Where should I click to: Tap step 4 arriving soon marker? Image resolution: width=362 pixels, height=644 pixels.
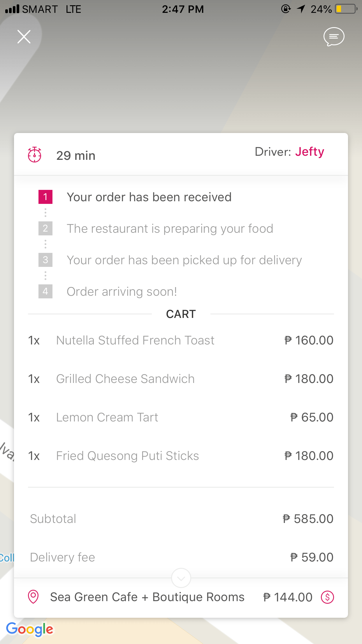coord(45,291)
